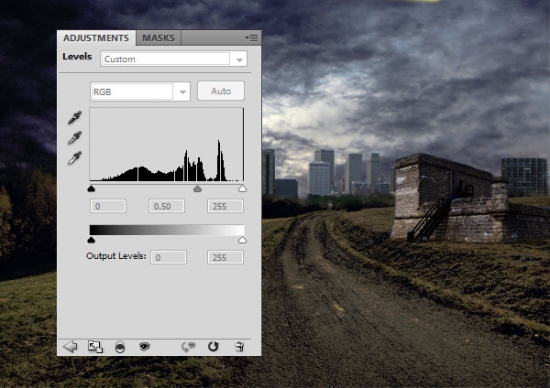
Task: Select the white point eyedropper
Action: coord(75,158)
